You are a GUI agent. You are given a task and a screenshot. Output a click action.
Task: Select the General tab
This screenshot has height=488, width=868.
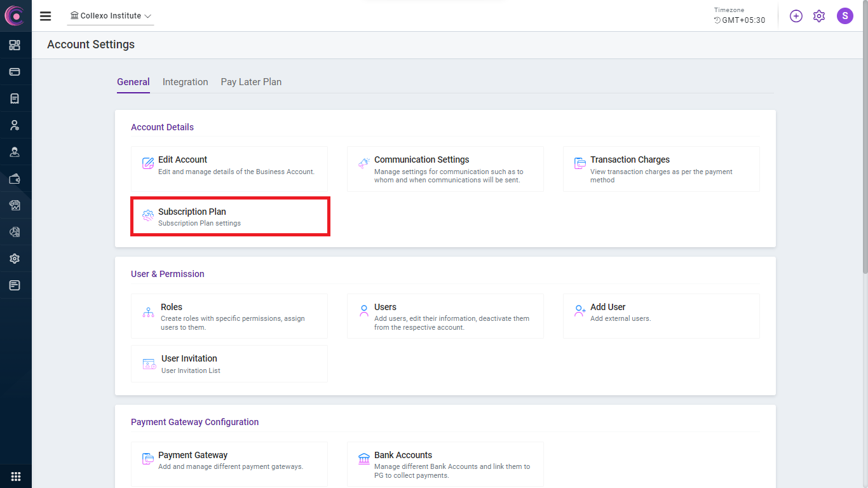(x=133, y=82)
